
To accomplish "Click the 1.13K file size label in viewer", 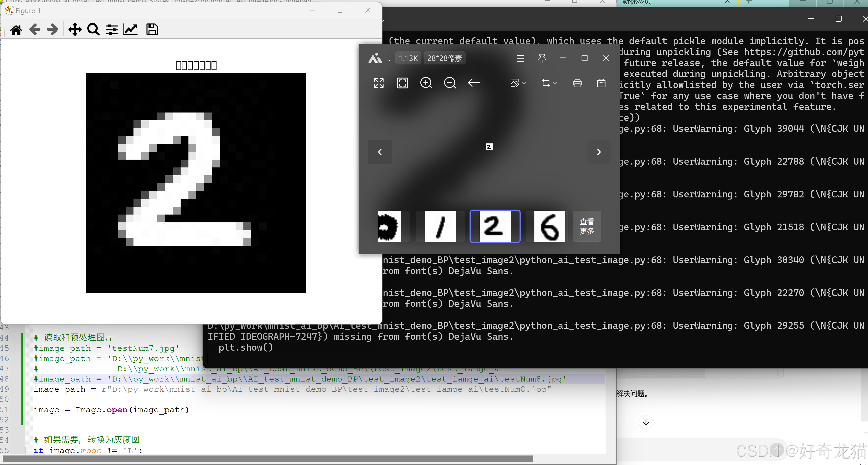I will pyautogui.click(x=408, y=58).
